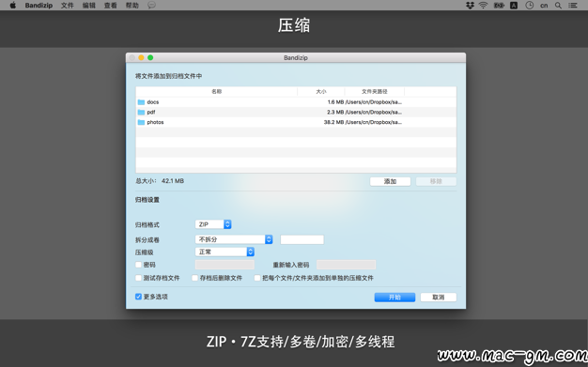The image size is (588, 367).
Task: Click the 重新输入密码 input field
Action: tap(346, 265)
